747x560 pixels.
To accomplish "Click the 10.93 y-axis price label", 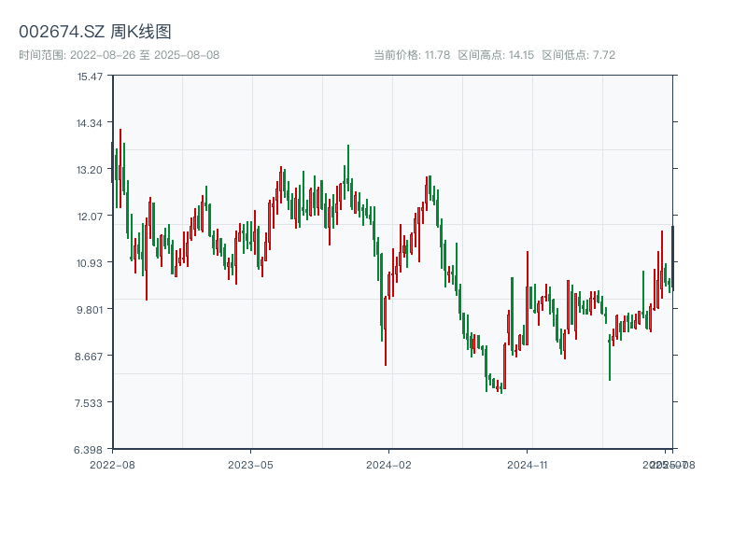I will tap(90, 262).
